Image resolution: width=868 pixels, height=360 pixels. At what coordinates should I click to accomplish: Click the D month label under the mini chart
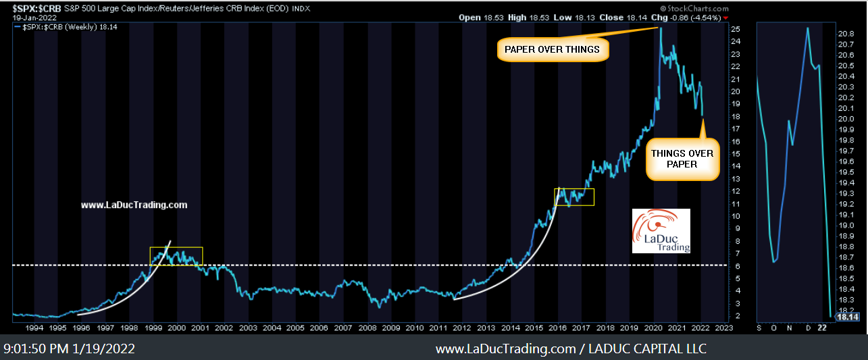807,328
